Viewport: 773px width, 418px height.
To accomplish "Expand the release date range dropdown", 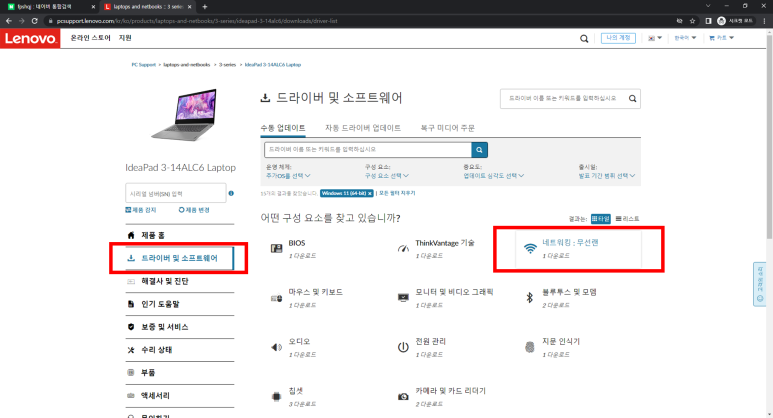I will click(x=607, y=176).
